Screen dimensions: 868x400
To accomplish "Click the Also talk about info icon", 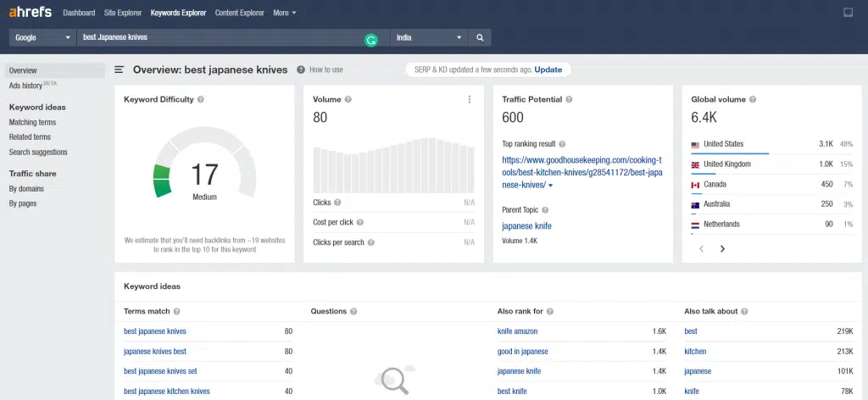I will pyautogui.click(x=744, y=312).
